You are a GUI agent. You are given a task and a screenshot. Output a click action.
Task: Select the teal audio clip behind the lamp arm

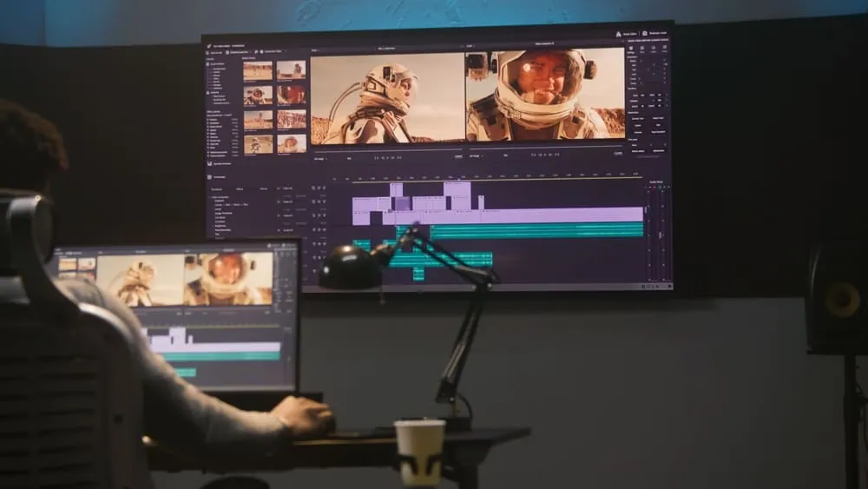pyautogui.click(x=441, y=260)
